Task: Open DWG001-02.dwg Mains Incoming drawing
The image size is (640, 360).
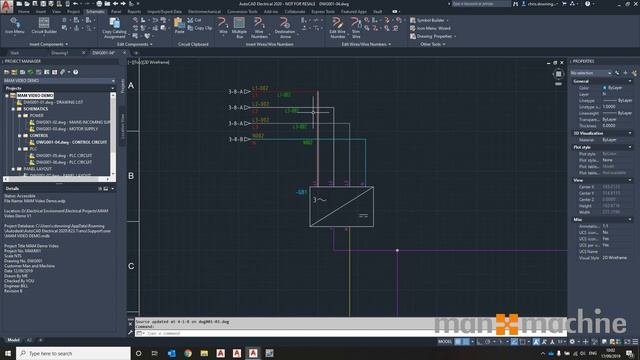Action: pos(73,122)
